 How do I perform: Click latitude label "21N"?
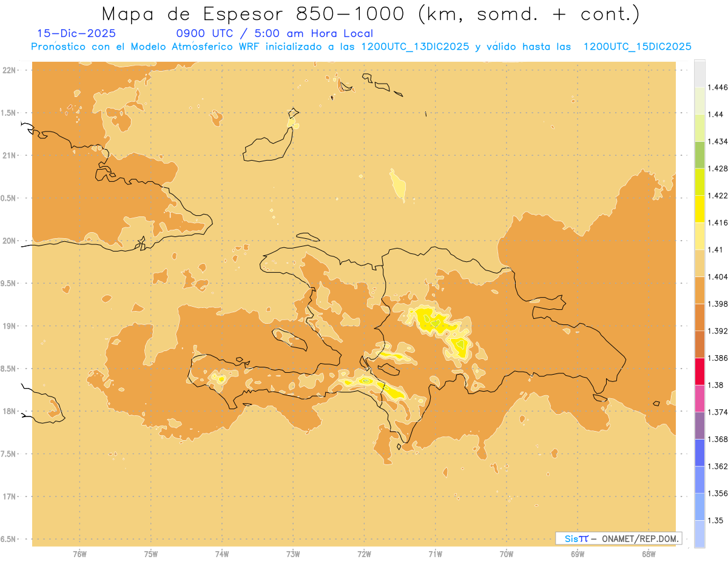pos(10,156)
